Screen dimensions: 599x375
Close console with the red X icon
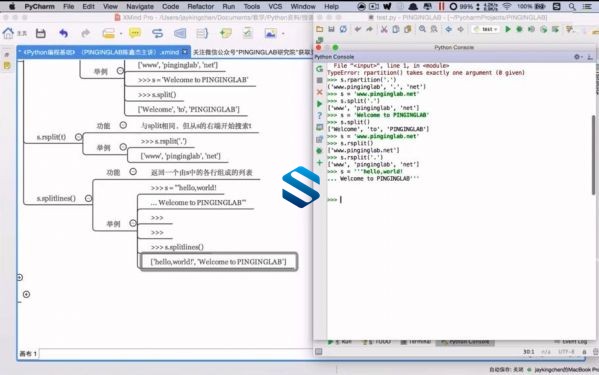(x=319, y=92)
